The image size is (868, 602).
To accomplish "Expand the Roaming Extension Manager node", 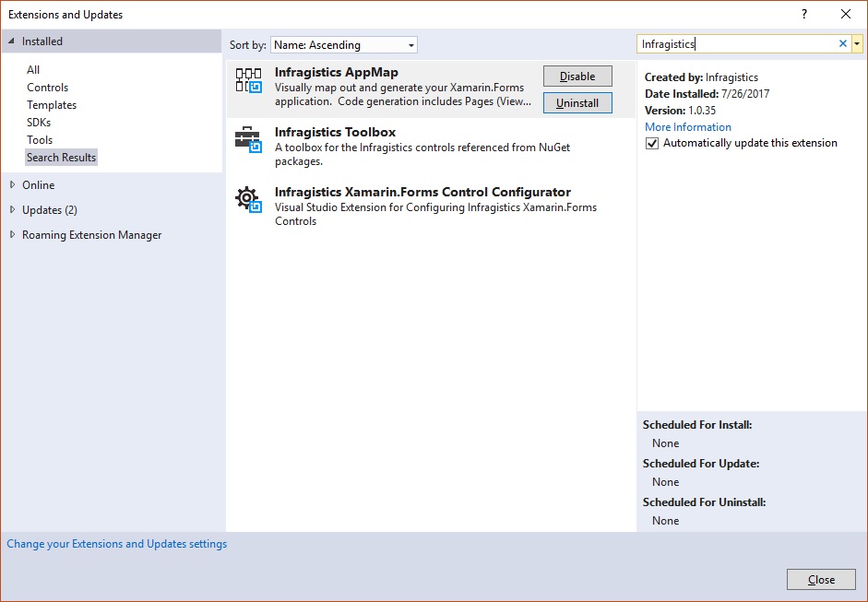I will pos(12,235).
